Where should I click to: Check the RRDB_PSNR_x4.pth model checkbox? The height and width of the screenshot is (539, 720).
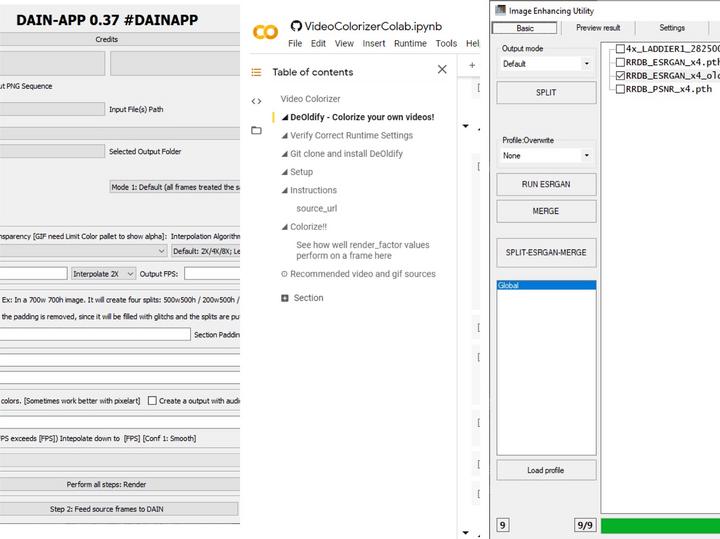click(x=620, y=89)
